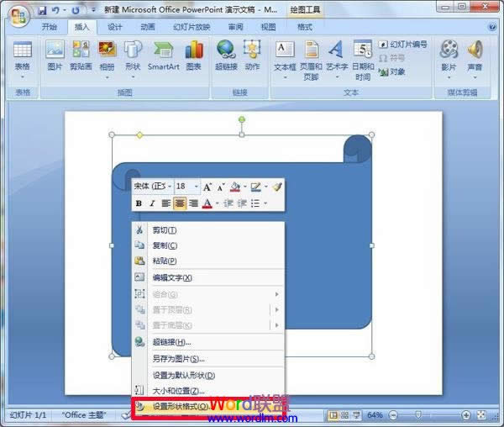Insert a SmartArt graphic
This screenshot has height=427, width=504.
pos(163,55)
